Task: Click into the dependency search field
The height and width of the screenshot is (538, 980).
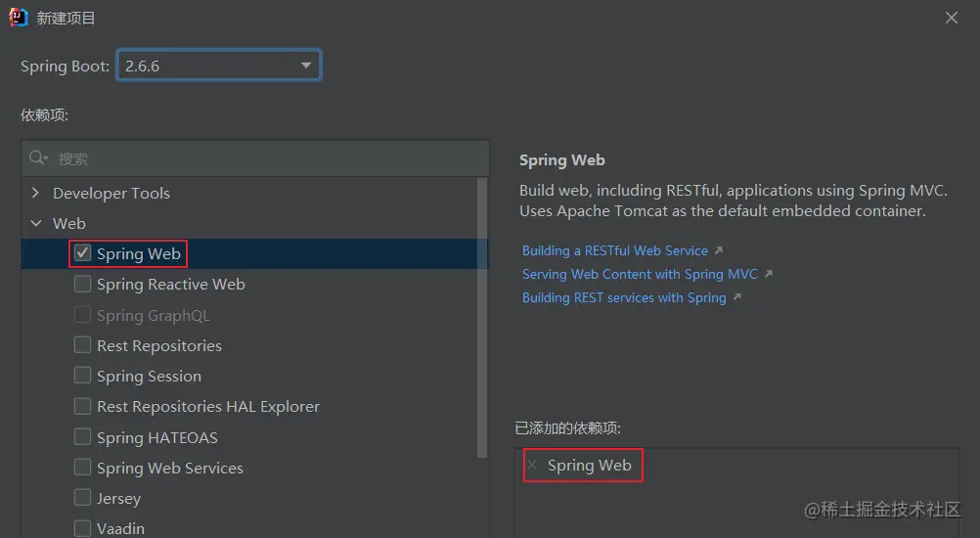Action: (x=264, y=158)
